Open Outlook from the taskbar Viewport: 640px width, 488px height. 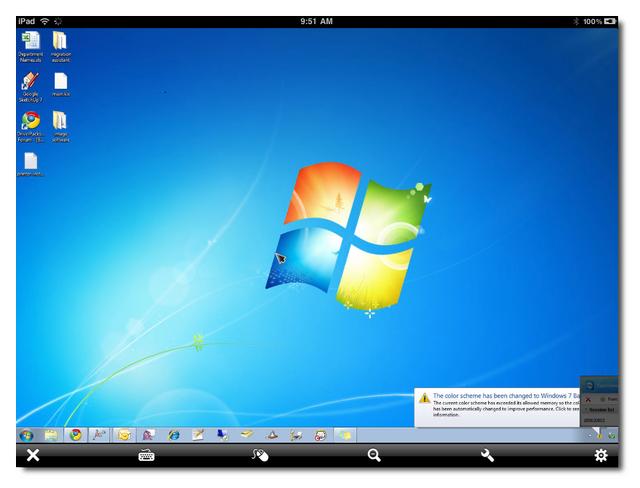tap(124, 435)
